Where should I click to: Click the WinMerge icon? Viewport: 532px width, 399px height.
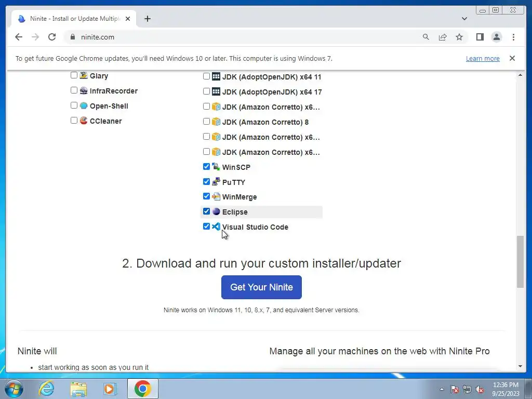(x=216, y=196)
